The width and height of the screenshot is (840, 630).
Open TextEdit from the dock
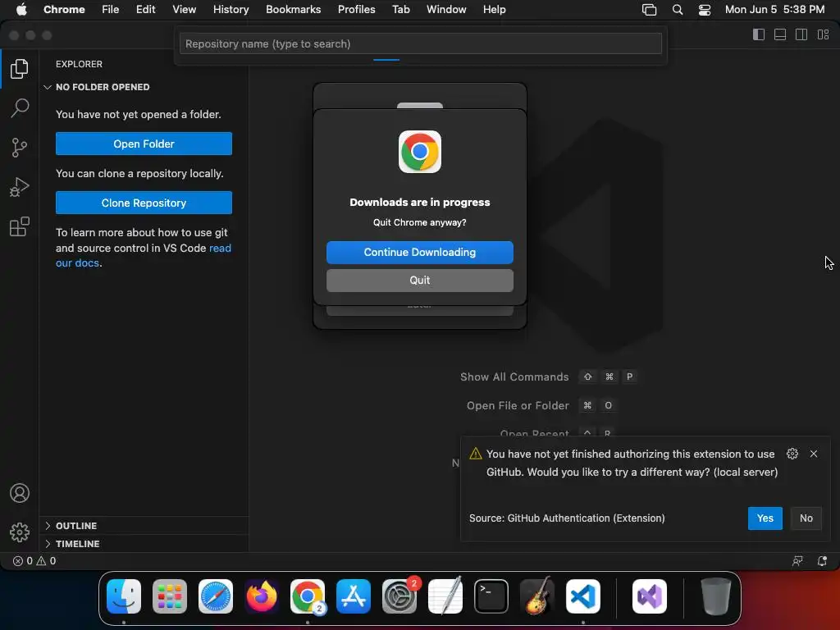pos(445,596)
